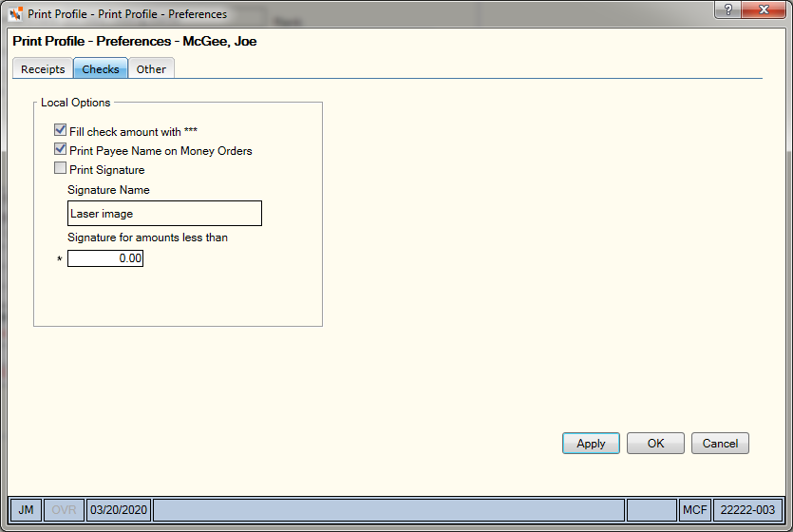Click the 03/20/2020 date in status bar
The image size is (793, 532).
point(119,510)
